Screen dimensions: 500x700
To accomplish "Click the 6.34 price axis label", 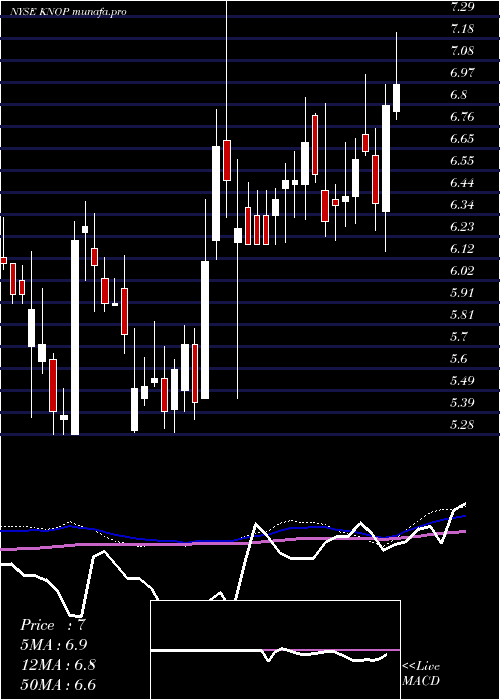I will [x=462, y=204].
